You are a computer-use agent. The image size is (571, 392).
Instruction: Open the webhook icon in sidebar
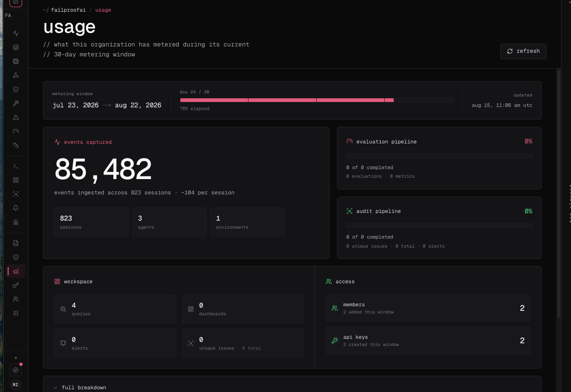click(16, 75)
